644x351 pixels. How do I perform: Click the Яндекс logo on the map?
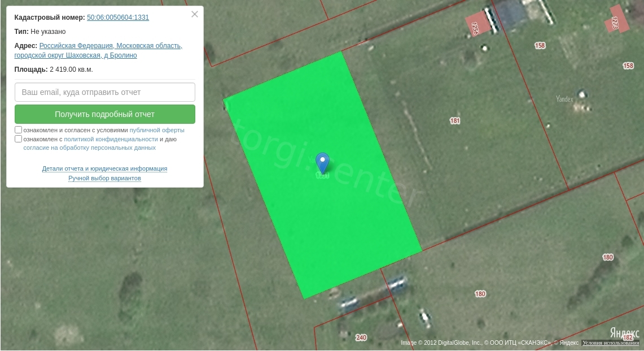pyautogui.click(x=624, y=333)
